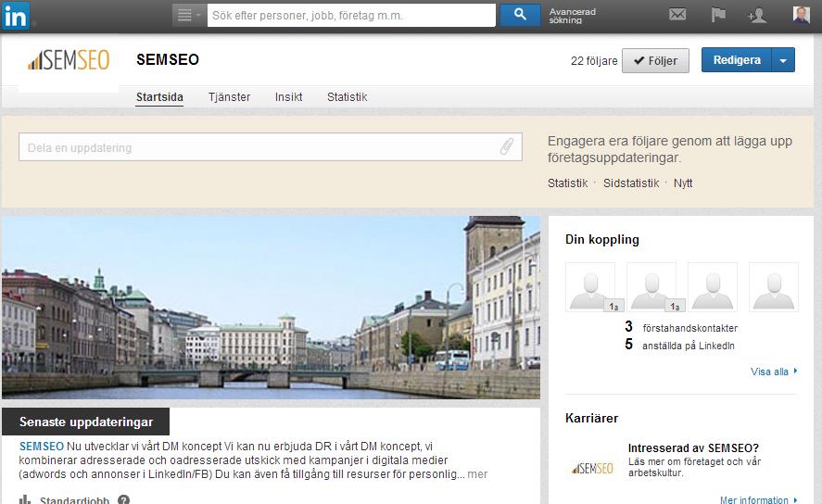
Task: Click SEMSEO logo in Karriärer section
Action: coord(593,468)
